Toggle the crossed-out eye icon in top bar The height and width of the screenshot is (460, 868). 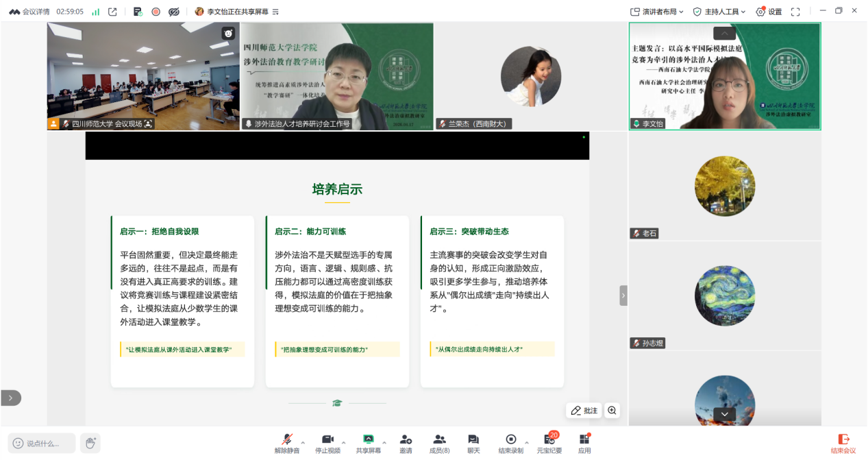coord(174,12)
